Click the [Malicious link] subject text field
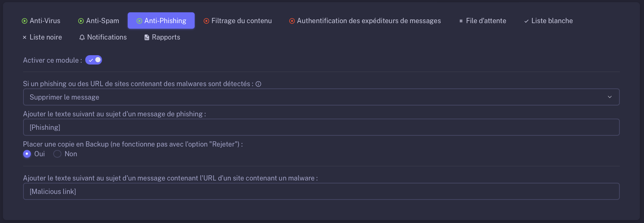This screenshot has height=223, width=644. (321, 191)
